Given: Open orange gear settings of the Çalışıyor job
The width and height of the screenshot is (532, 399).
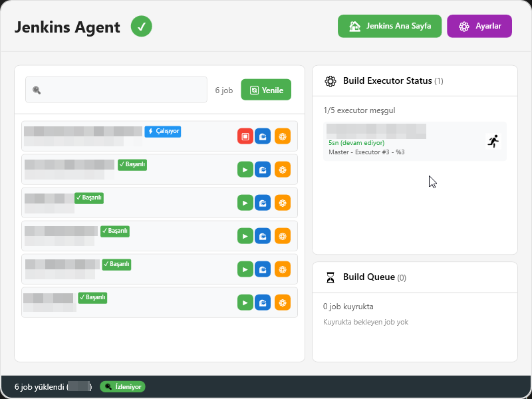Looking at the screenshot, I should (x=283, y=136).
